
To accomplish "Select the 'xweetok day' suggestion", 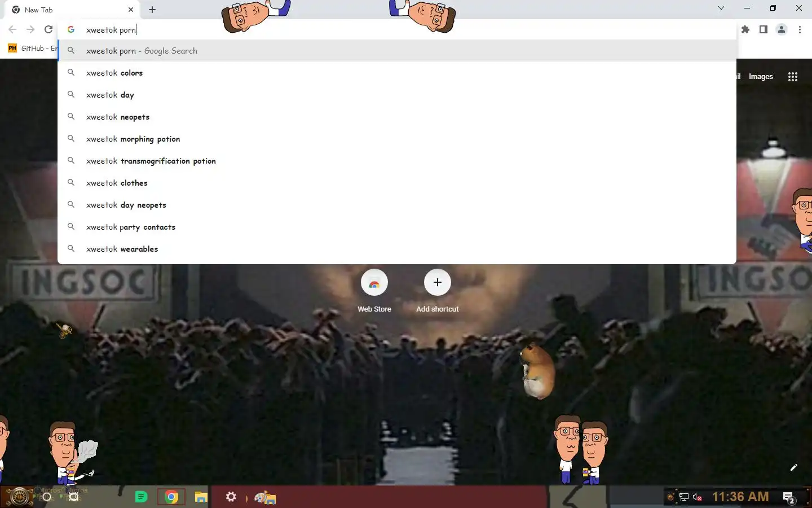I will pyautogui.click(x=397, y=95).
